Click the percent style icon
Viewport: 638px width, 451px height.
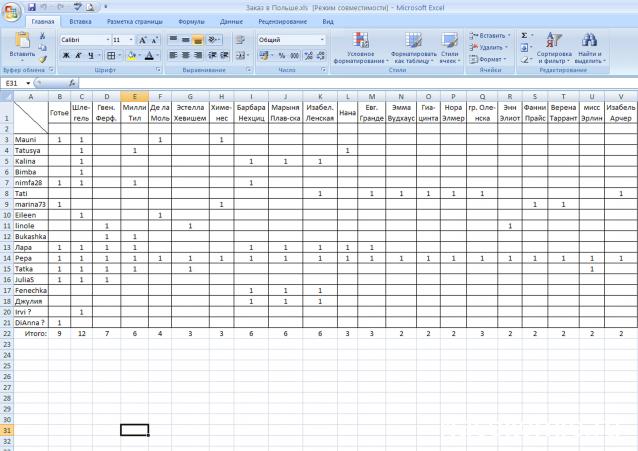tap(281, 56)
